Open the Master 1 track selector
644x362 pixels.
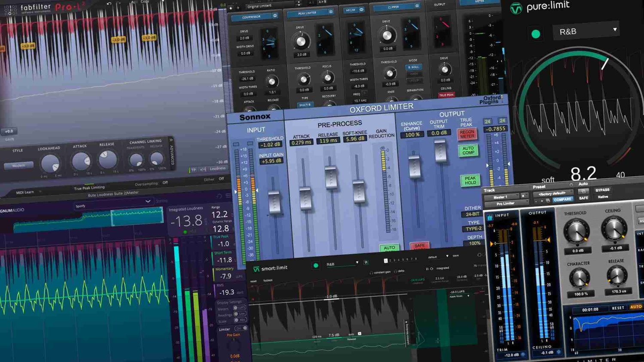click(x=500, y=197)
